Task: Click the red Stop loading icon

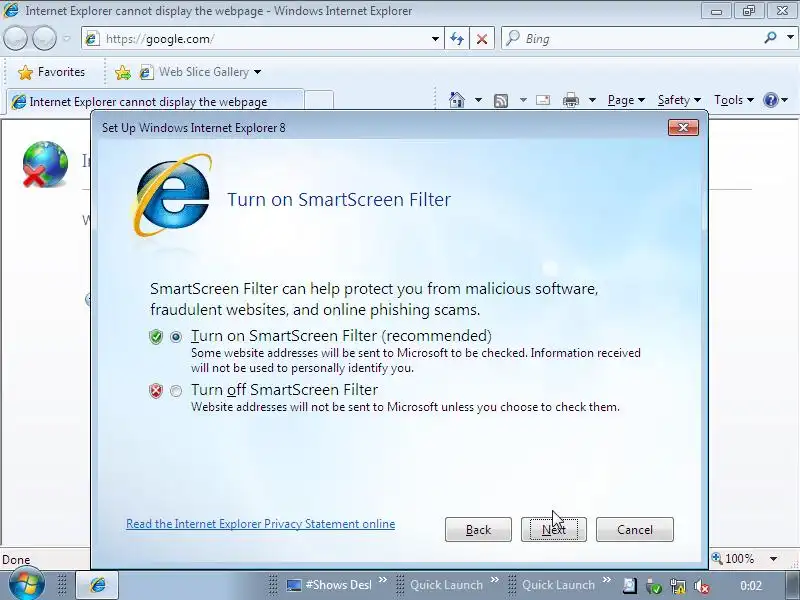Action: tap(482, 39)
